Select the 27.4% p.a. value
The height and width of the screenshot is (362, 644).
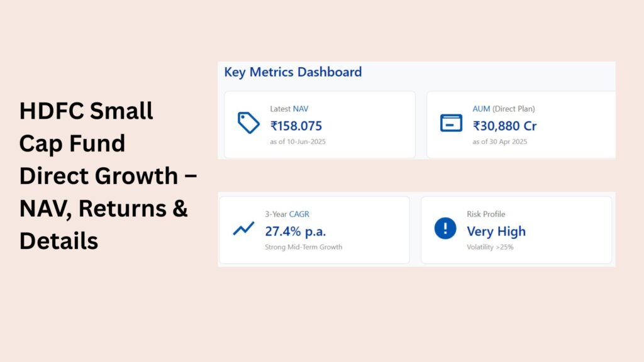tap(296, 231)
